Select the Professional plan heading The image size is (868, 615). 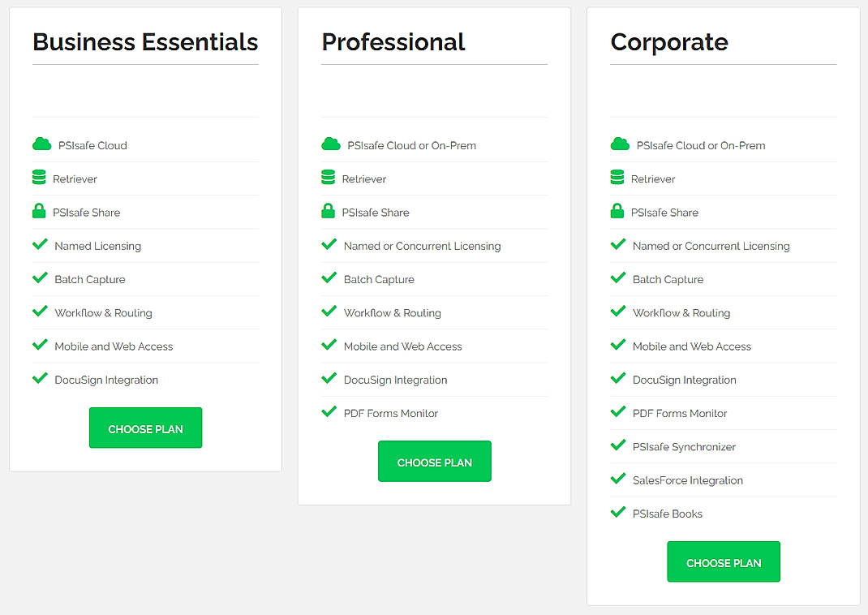[x=393, y=41]
